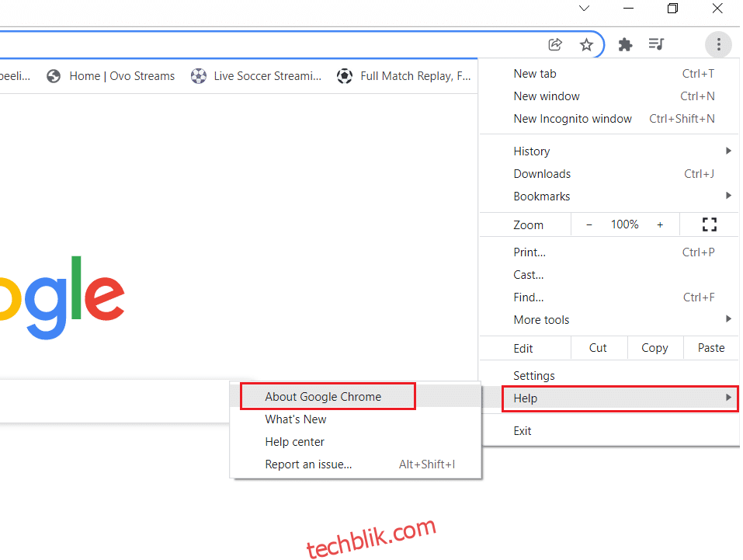The height and width of the screenshot is (560, 743).
Task: Click the Paste button in the Edit row
Action: tap(710, 348)
